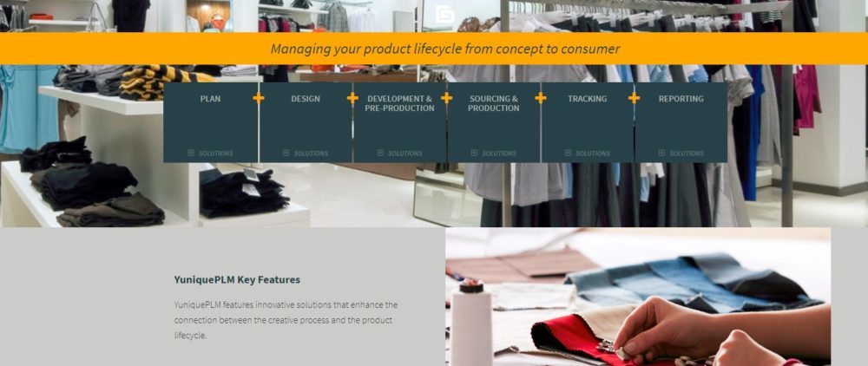Click the plus icon between Sourcing and Tracking
Image resolution: width=868 pixels, height=366 pixels.
[540, 98]
